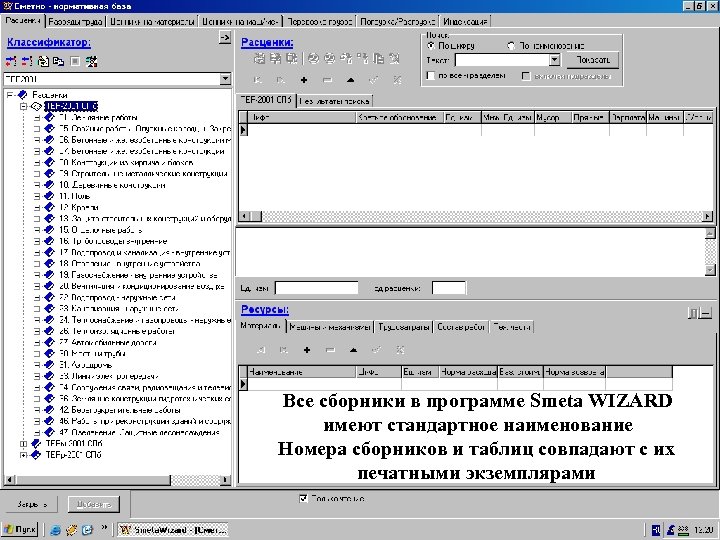Open the 'Погрузка/Разгрузка' tab
Image resolution: width=720 pixels, height=540 pixels.
tap(397, 22)
